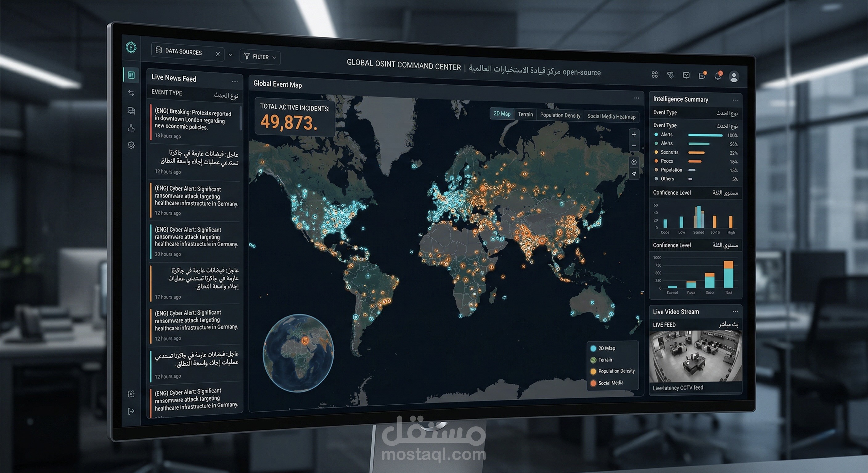868x473 pixels.
Task: Click the logout icon at sidebar bottom
Action: (131, 411)
